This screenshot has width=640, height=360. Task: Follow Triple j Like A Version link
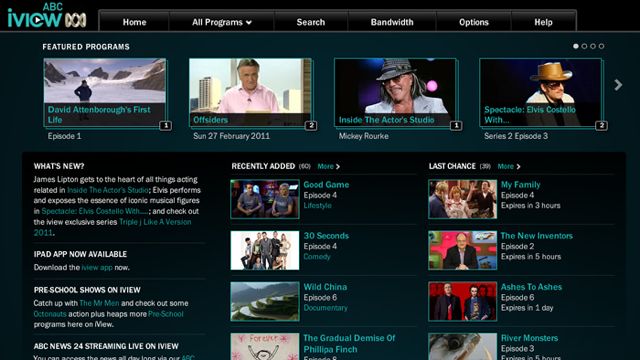click(155, 222)
